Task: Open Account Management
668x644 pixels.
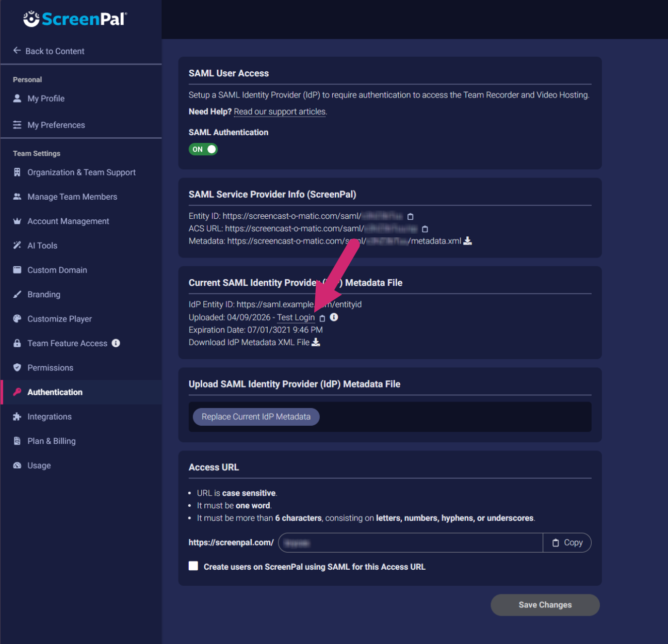Action: [x=68, y=221]
